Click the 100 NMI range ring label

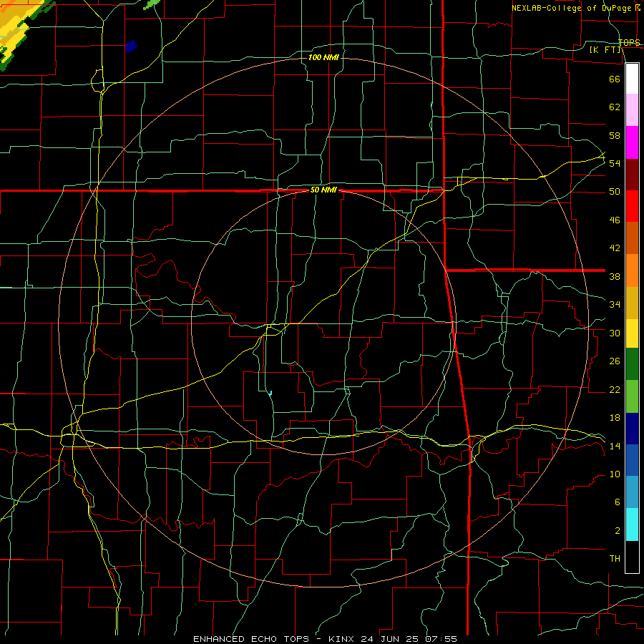[323, 57]
